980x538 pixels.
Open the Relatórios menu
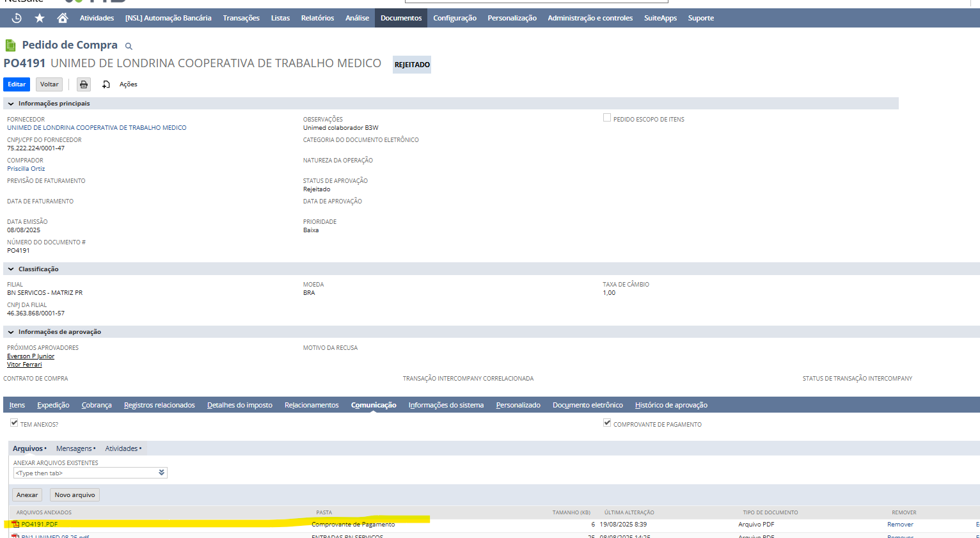[317, 18]
